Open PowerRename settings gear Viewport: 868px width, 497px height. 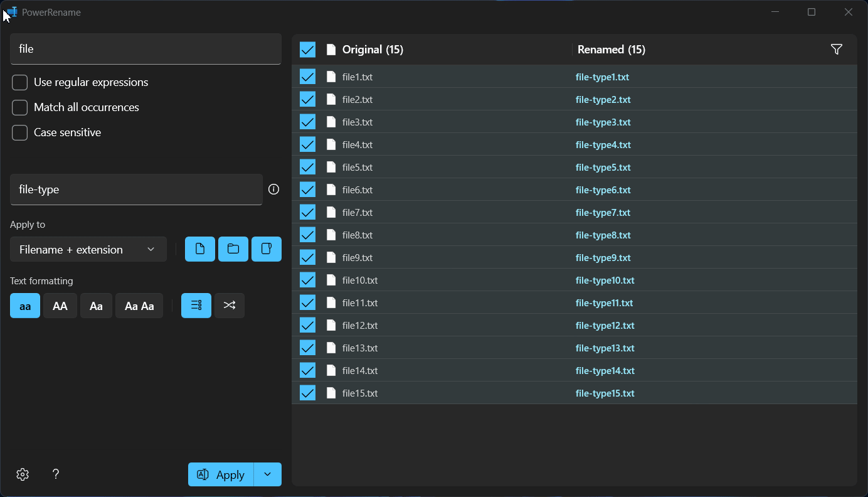pyautogui.click(x=23, y=474)
